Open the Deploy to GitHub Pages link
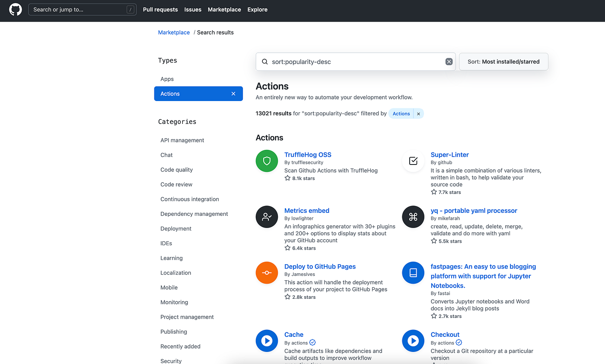This screenshot has width=605, height=364. pyautogui.click(x=320, y=266)
